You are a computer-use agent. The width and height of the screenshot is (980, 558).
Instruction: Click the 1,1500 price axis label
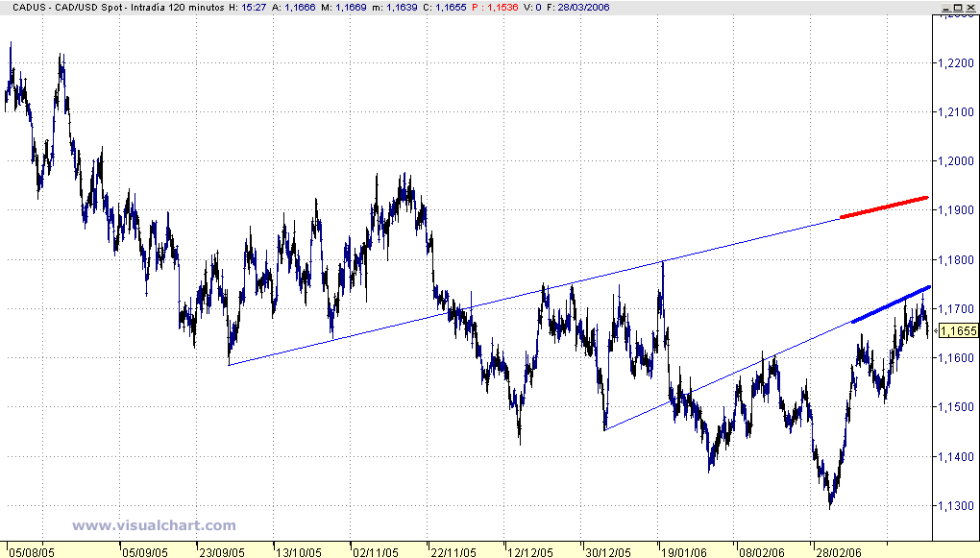point(956,407)
